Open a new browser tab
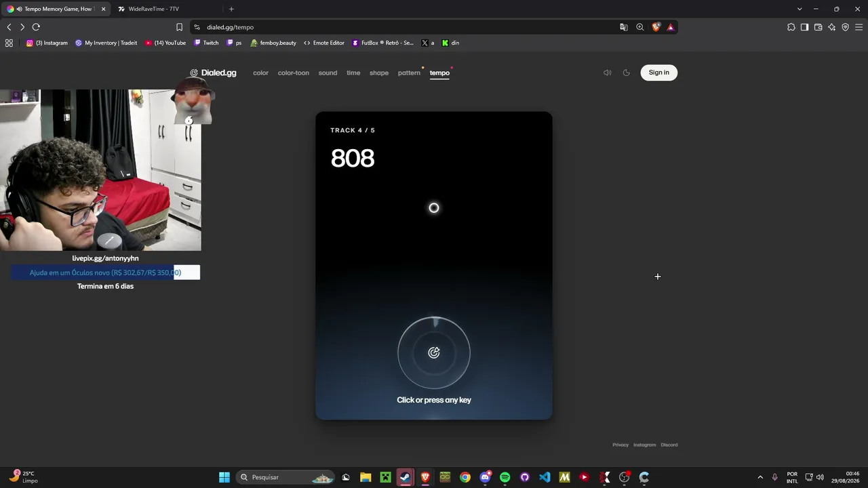Viewport: 868px width, 488px height. (x=231, y=9)
